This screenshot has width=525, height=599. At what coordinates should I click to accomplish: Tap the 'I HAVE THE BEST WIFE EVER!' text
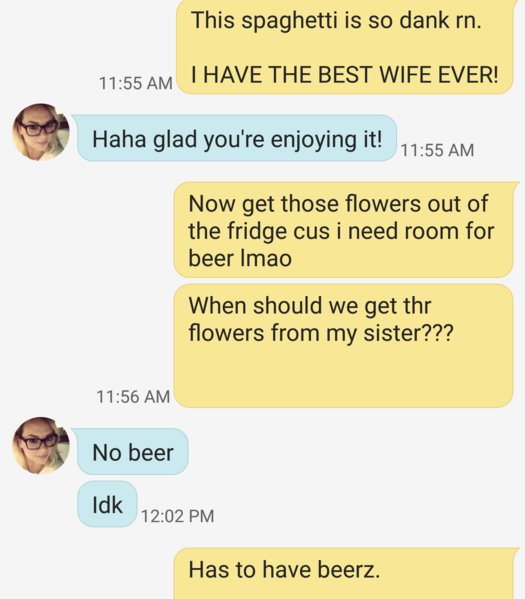click(345, 74)
